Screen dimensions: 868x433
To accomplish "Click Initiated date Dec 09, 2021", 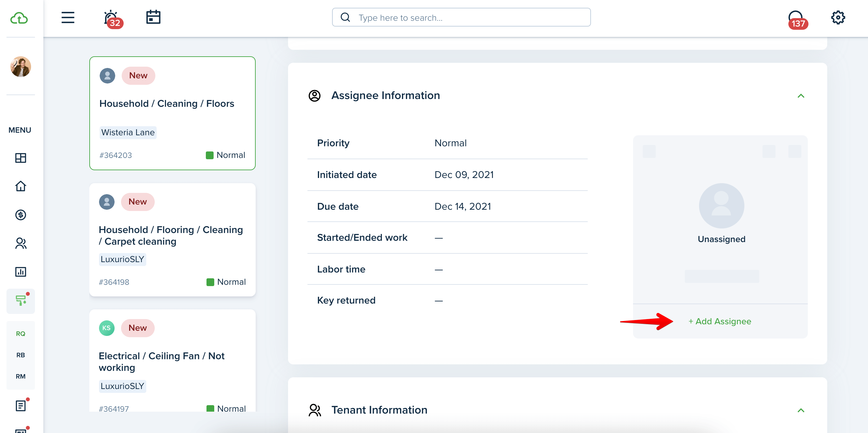I will pyautogui.click(x=464, y=175).
